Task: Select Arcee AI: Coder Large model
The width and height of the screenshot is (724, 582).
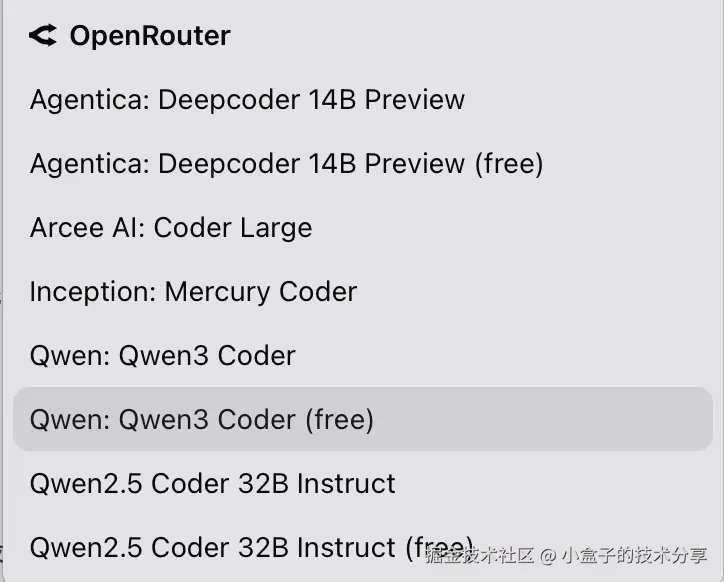Action: (171, 228)
